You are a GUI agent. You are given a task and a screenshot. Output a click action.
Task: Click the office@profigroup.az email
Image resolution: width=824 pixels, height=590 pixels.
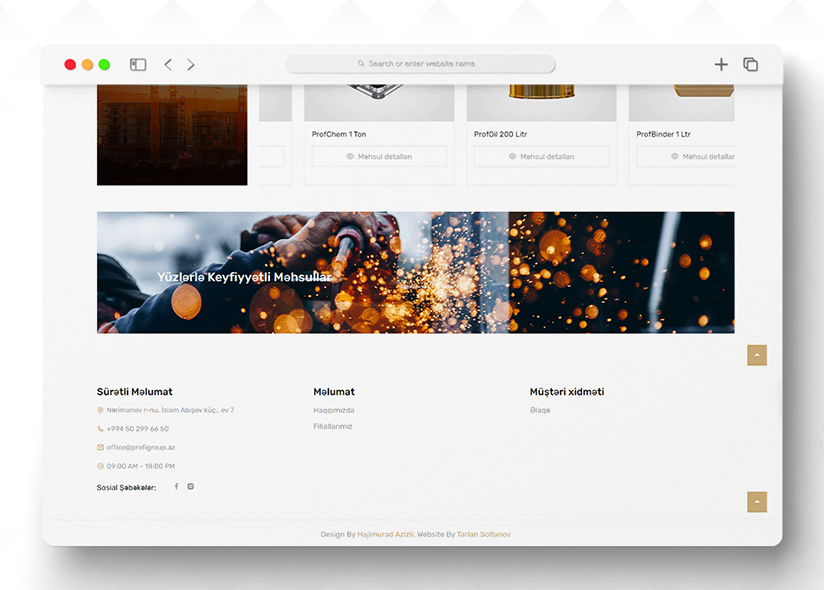[141, 448]
